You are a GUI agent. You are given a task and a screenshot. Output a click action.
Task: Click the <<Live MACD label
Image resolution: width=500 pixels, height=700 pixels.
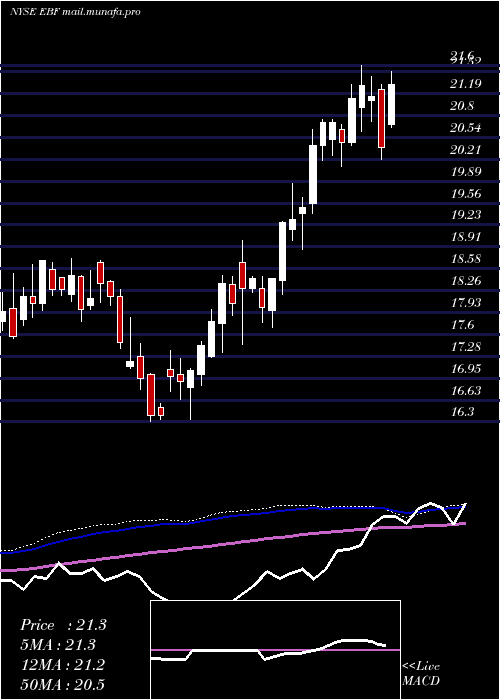(x=421, y=674)
